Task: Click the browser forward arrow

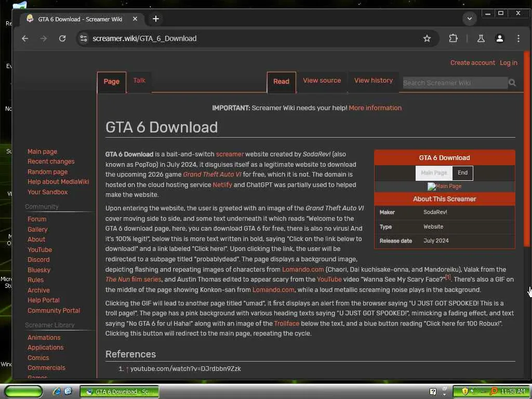Action: [44, 38]
